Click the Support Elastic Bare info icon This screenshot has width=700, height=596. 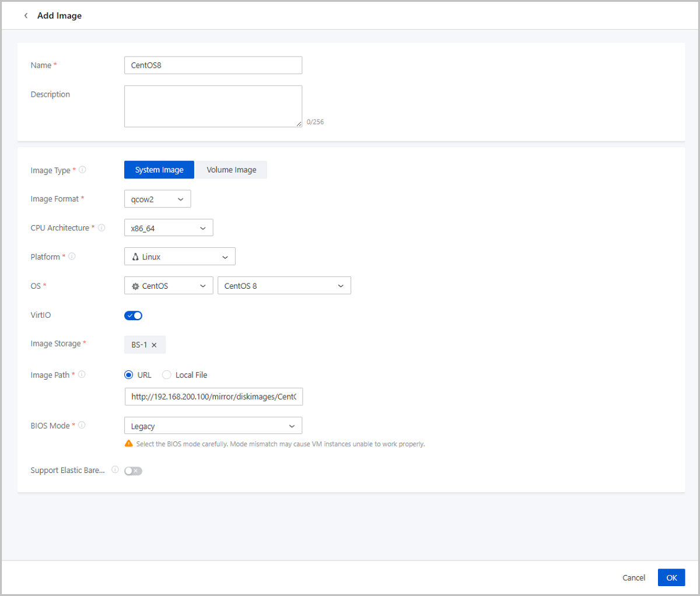point(115,469)
